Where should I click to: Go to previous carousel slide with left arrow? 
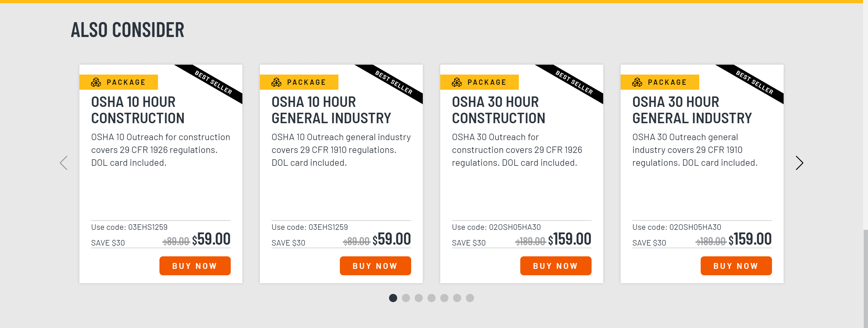[64, 163]
